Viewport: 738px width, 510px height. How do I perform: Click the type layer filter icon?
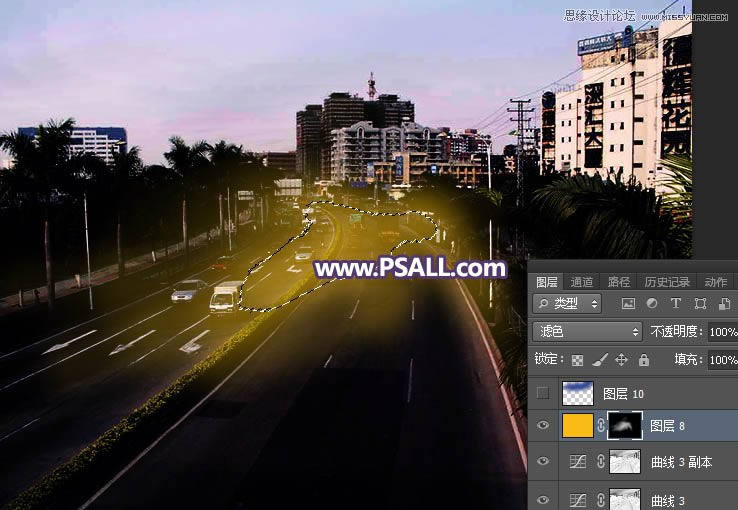pyautogui.click(x=675, y=303)
